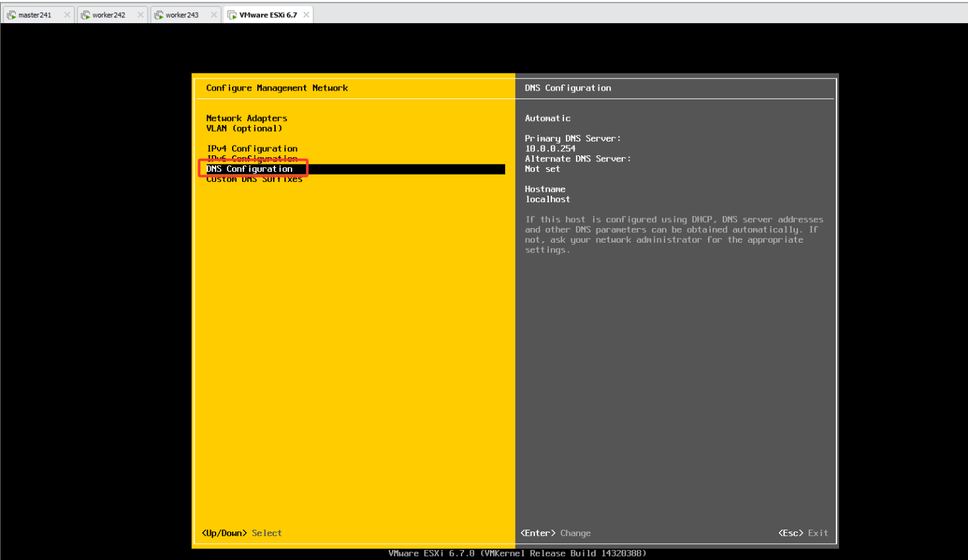This screenshot has height=560, width=968.
Task: Close the worker243 tab
Action: [x=214, y=15]
